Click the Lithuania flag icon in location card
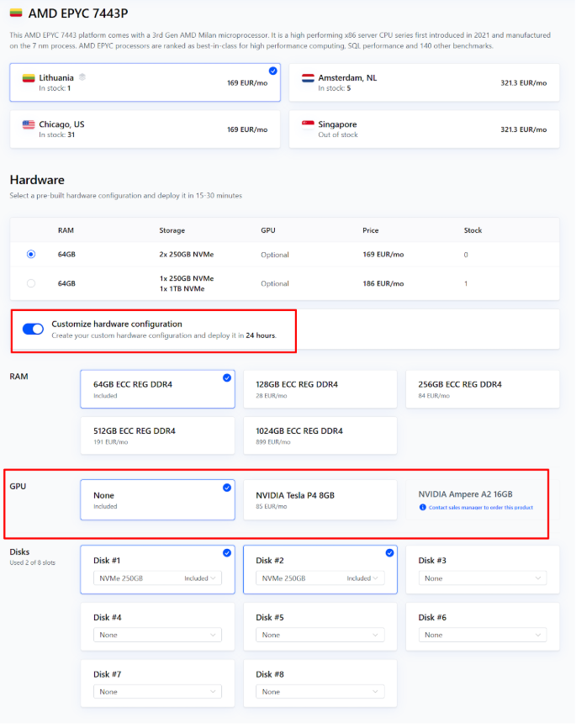 [x=29, y=77]
